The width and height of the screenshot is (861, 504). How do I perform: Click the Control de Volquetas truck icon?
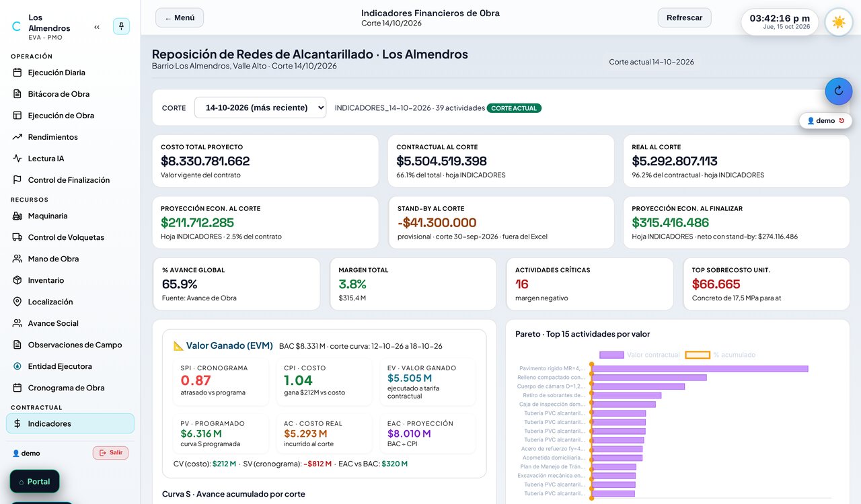[x=17, y=237]
